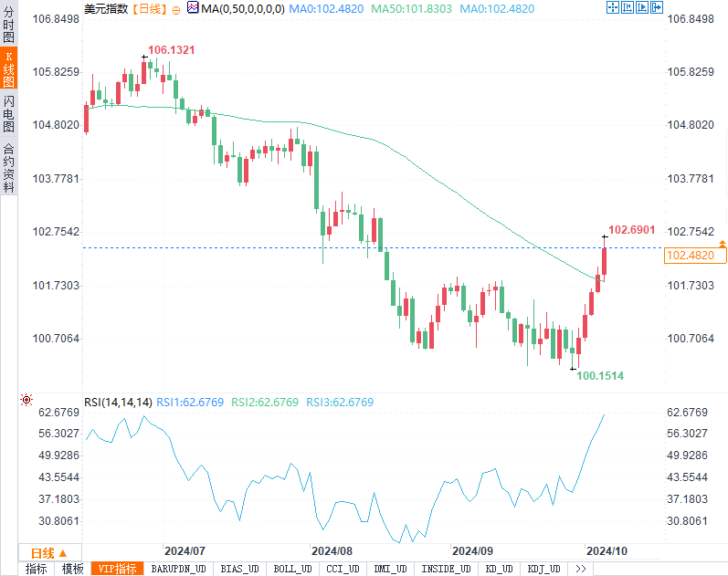
Task: Click the orange arrow marker above price tag
Action: coord(722,243)
